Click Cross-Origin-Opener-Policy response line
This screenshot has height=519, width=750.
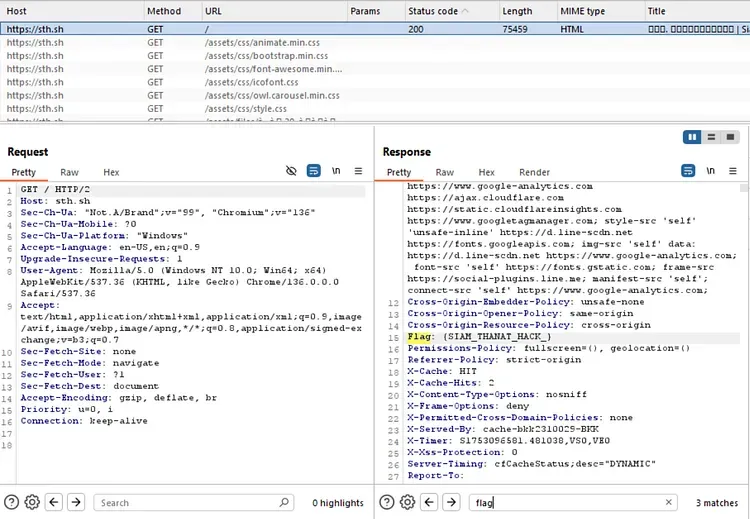pyautogui.click(x=520, y=313)
